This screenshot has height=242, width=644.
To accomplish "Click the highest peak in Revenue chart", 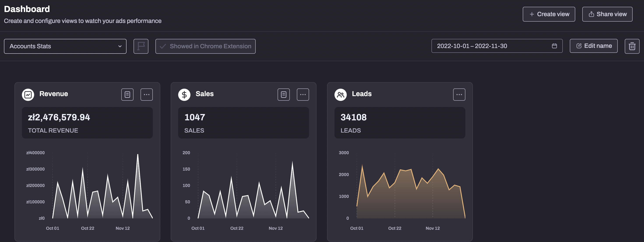I will point(138,155).
